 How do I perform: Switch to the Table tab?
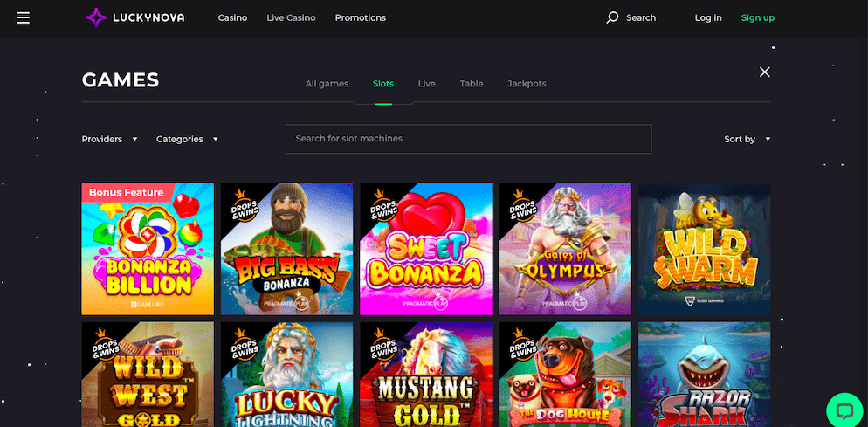coord(472,84)
